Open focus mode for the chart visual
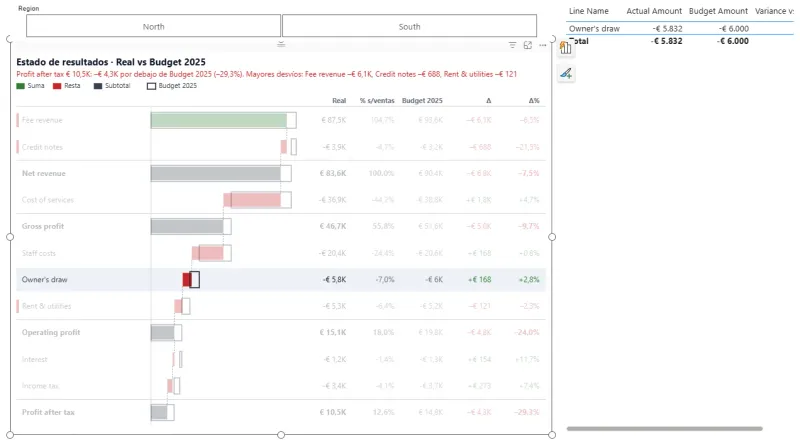800x440 pixels. (x=528, y=45)
